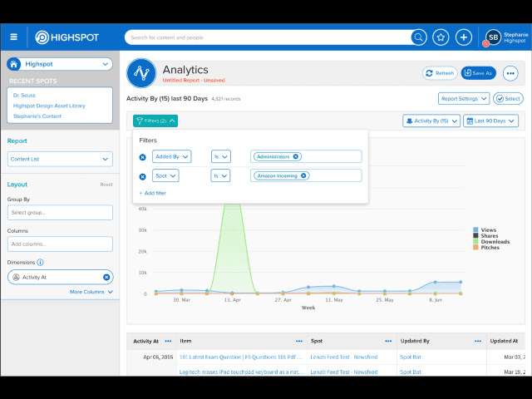Screen dimensions: 532x399
Task: Remove the Administrators tag
Action: click(296, 156)
